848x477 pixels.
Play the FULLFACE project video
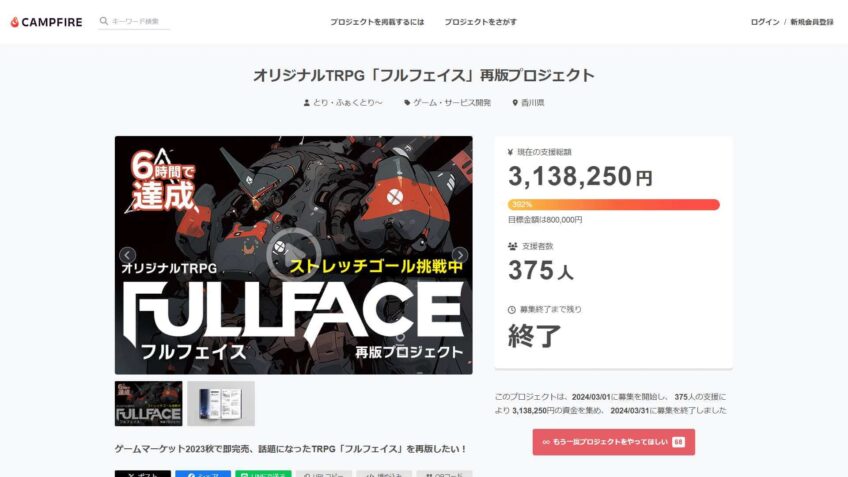293,255
